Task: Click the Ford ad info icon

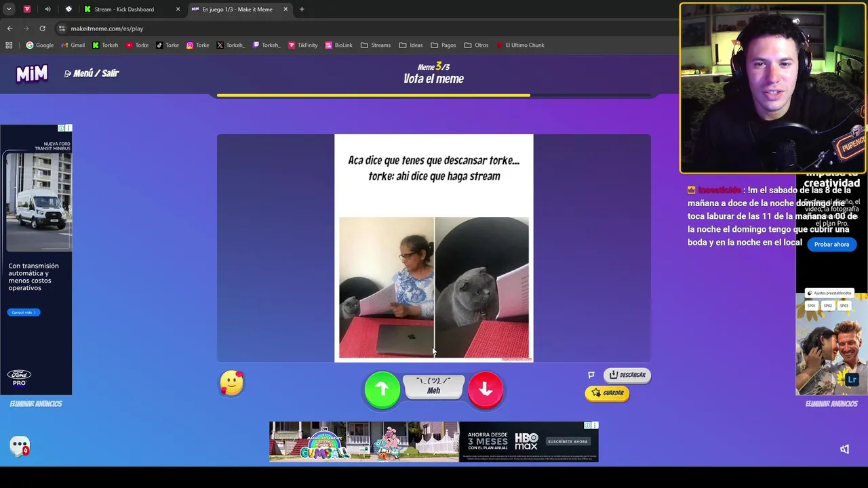Action: [61, 128]
